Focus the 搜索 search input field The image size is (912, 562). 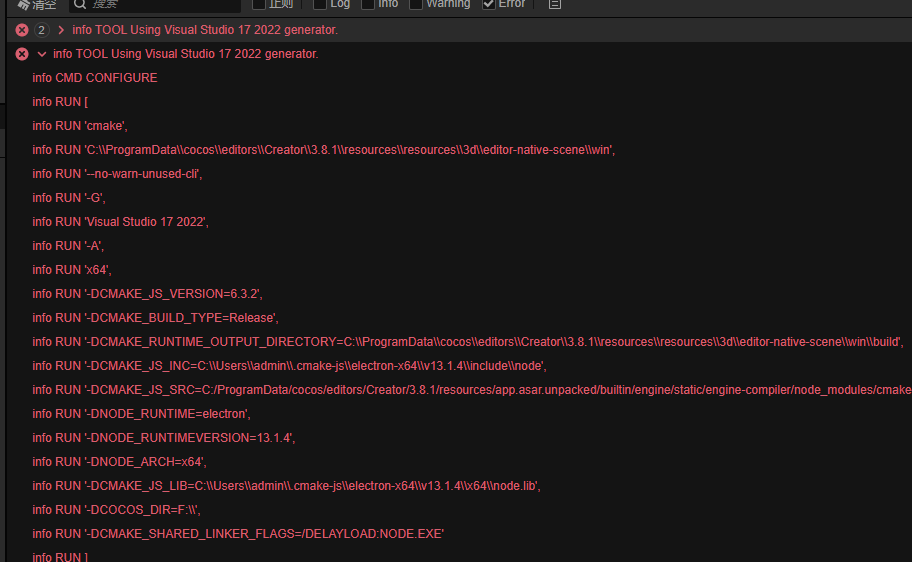point(155,5)
